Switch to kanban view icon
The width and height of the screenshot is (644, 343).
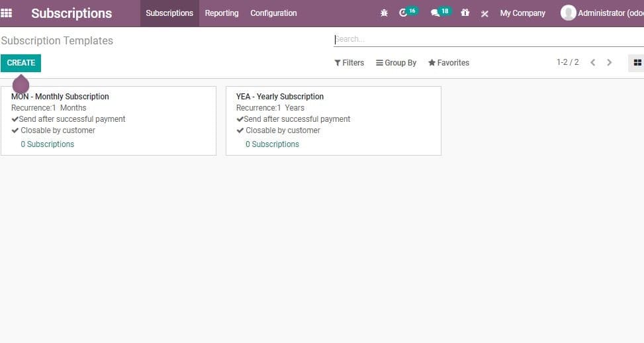coord(637,62)
